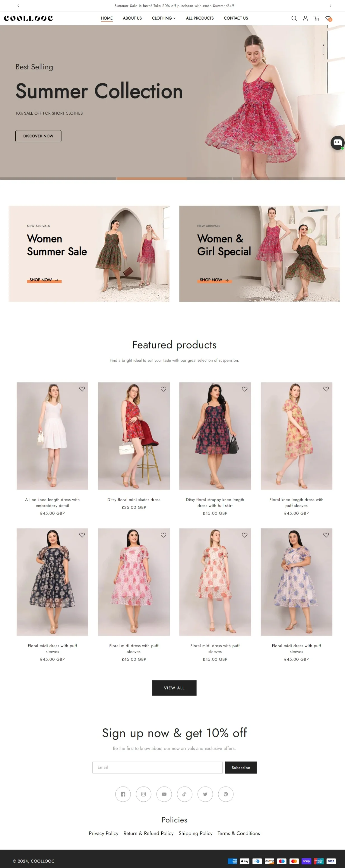Click the Discover Now button
Viewport: 345px width, 868px height.
[38, 136]
